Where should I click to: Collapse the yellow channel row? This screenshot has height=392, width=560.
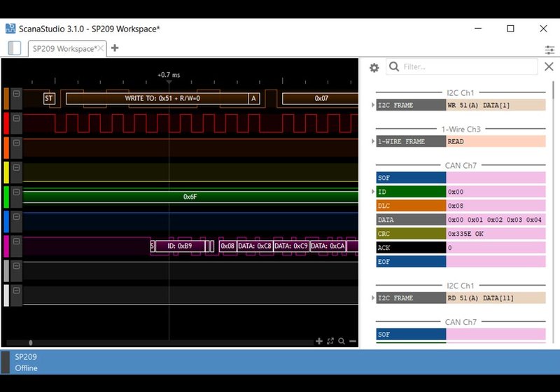[16, 167]
